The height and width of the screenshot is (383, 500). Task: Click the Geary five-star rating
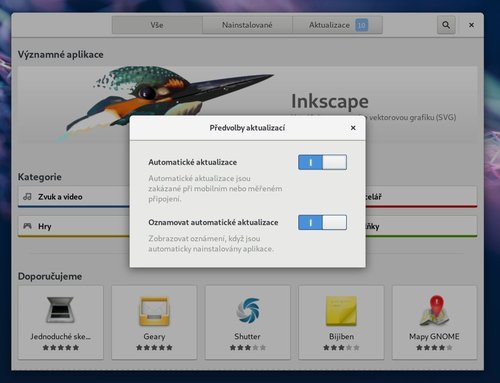154,348
